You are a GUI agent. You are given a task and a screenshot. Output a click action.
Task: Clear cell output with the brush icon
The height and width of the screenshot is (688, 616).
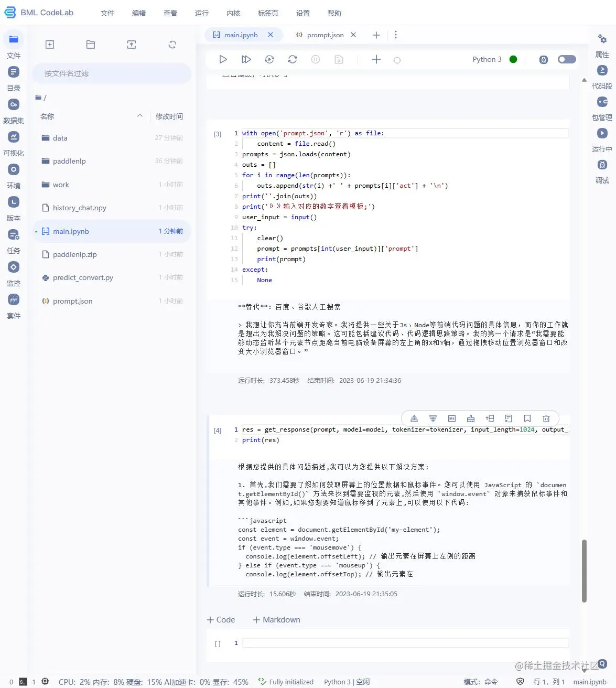tap(471, 418)
